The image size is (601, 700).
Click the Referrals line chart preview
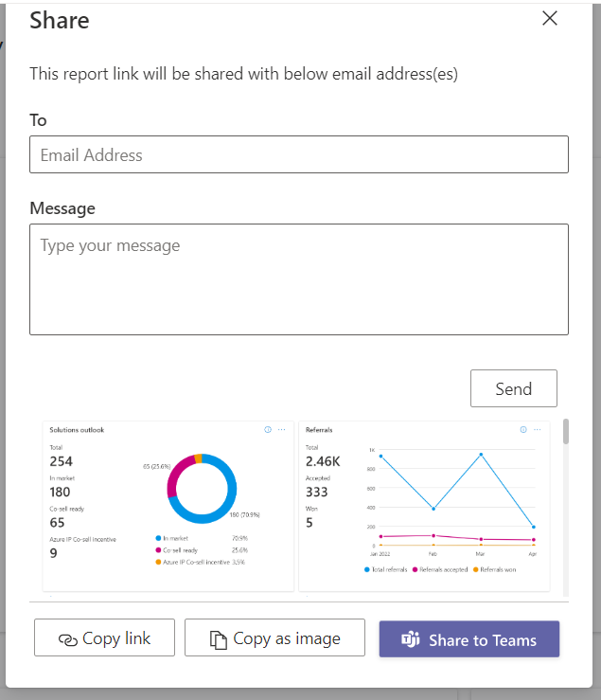452,497
